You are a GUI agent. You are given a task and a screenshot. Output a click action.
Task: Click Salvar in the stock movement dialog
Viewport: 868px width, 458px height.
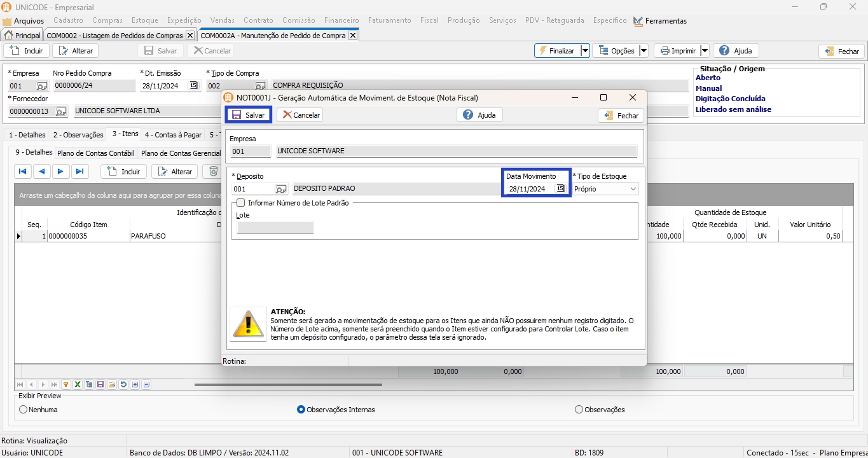[x=249, y=115]
